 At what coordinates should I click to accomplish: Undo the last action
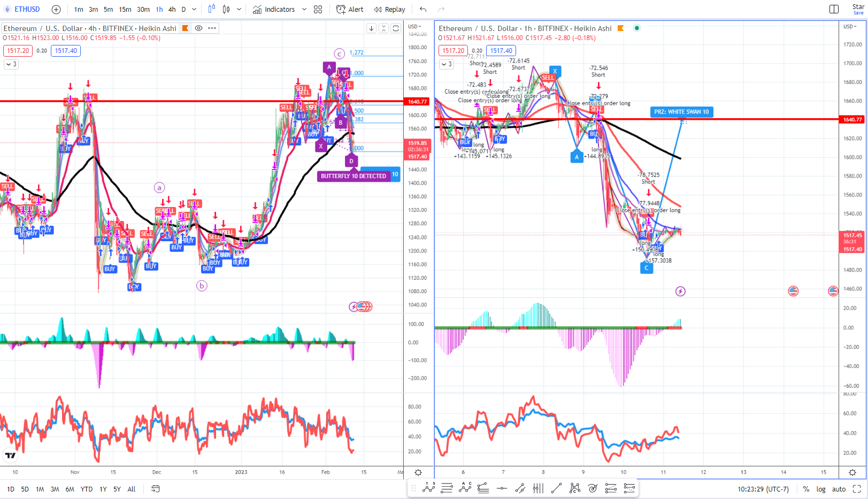(423, 9)
